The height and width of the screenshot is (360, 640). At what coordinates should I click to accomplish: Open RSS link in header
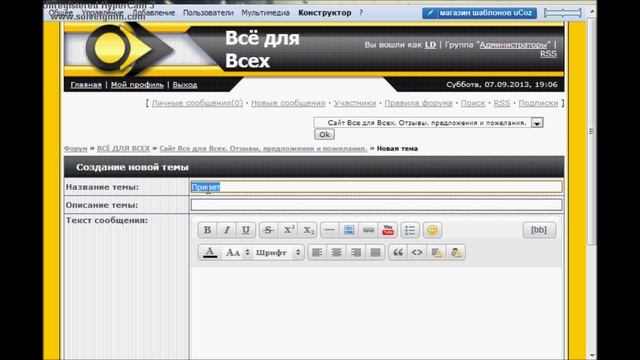548,54
